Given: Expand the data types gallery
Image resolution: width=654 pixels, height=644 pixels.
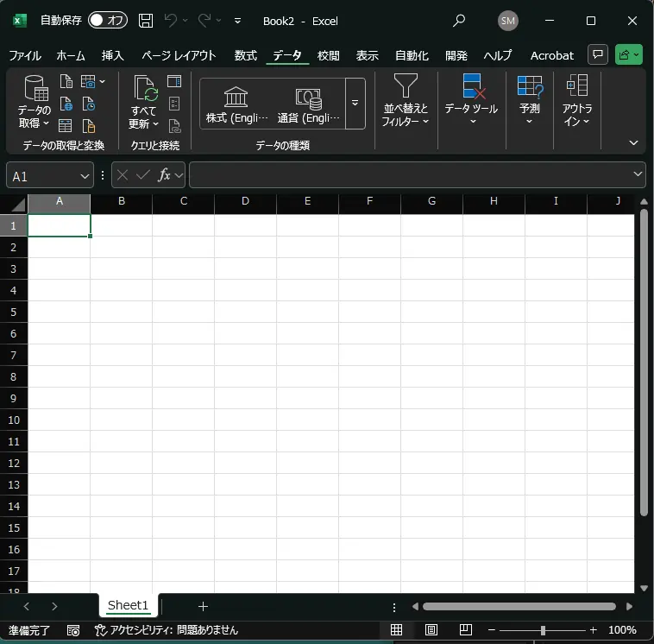Looking at the screenshot, I should [x=355, y=103].
